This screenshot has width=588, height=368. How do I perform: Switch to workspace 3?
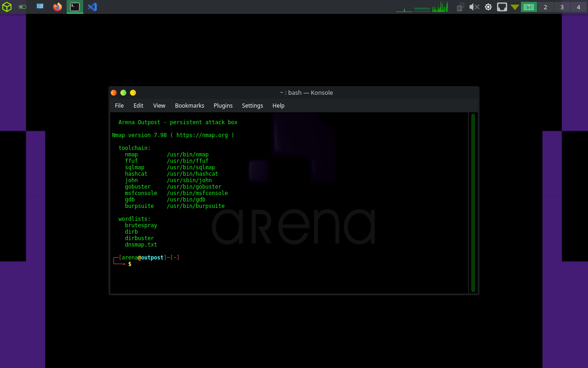click(x=562, y=7)
